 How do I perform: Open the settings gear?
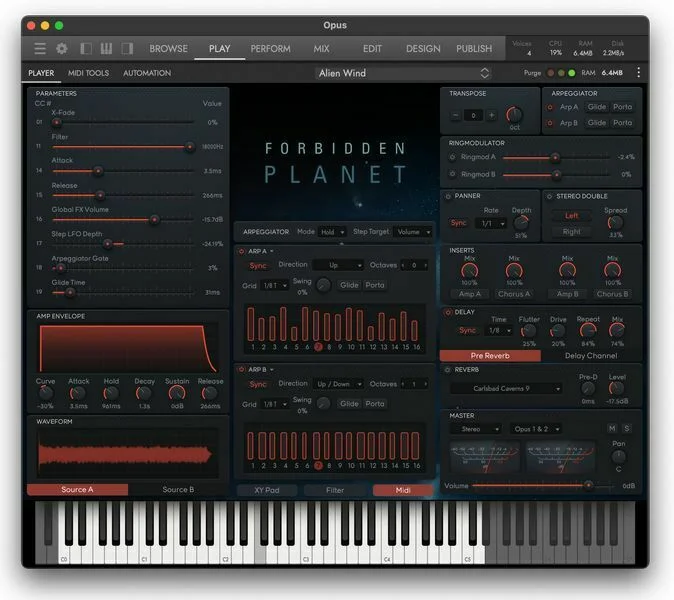pyautogui.click(x=62, y=49)
